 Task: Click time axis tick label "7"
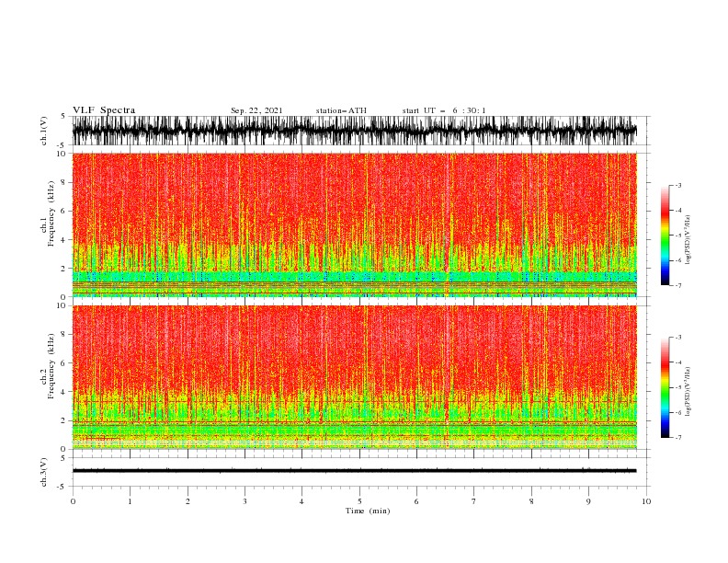coord(474,501)
